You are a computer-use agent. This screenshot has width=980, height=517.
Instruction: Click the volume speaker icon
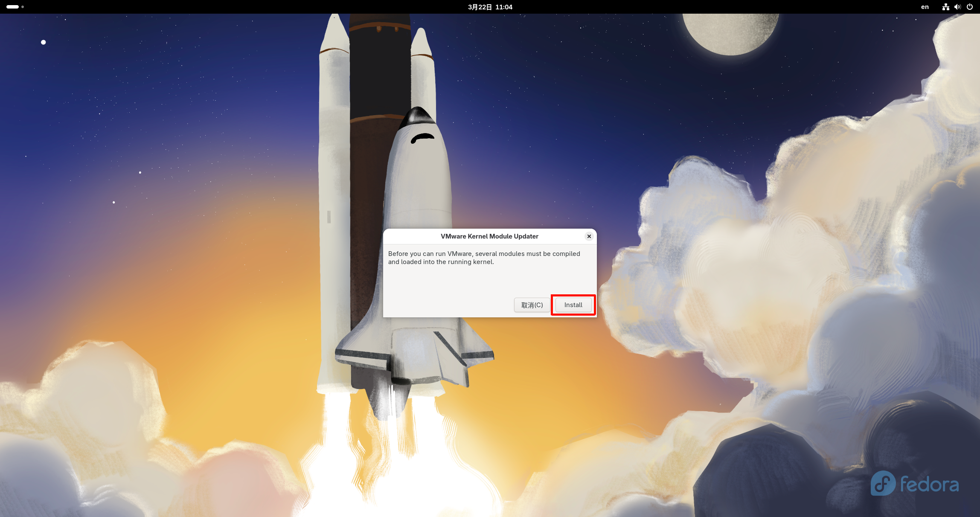pyautogui.click(x=957, y=7)
